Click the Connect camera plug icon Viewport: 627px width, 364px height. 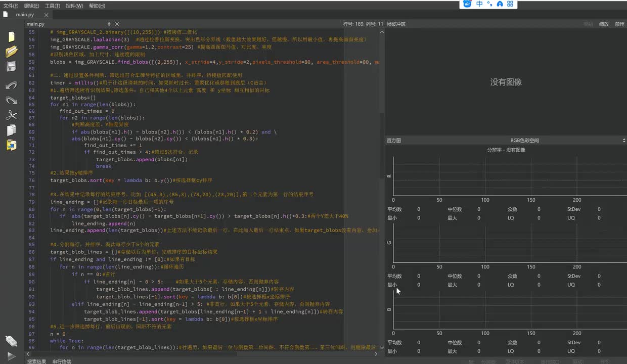pyautogui.click(x=11, y=341)
